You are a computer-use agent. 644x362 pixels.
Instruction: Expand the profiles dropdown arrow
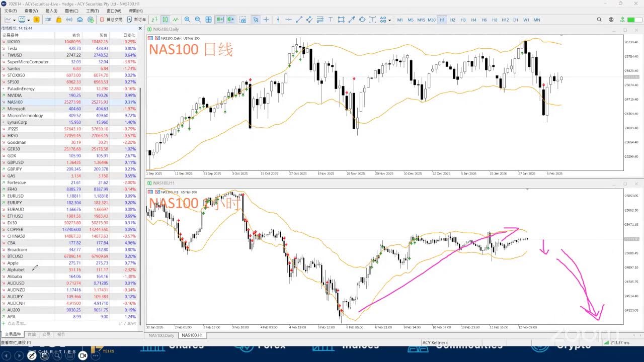tap(29, 20)
